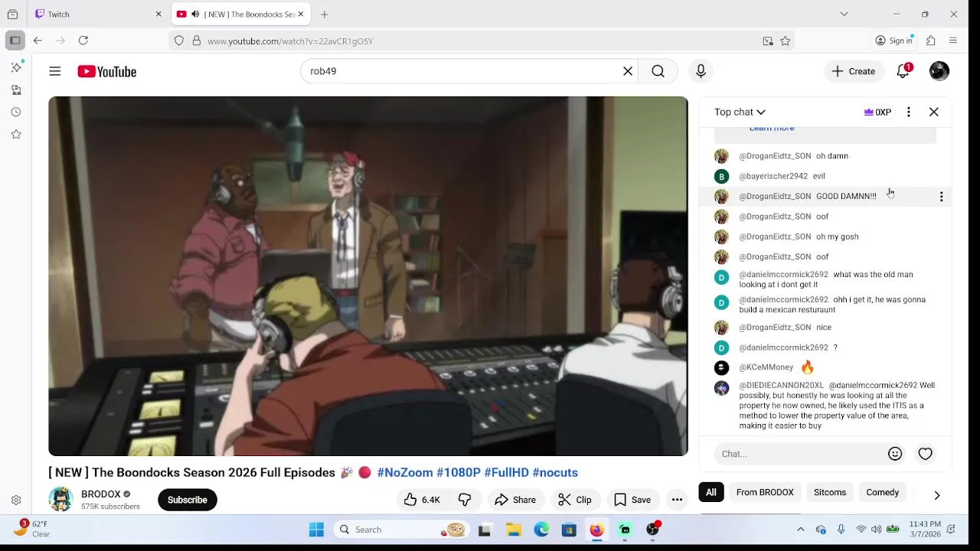Mute the YouTube tab audio icon
Image resolution: width=980 pixels, height=551 pixels.
(x=195, y=14)
